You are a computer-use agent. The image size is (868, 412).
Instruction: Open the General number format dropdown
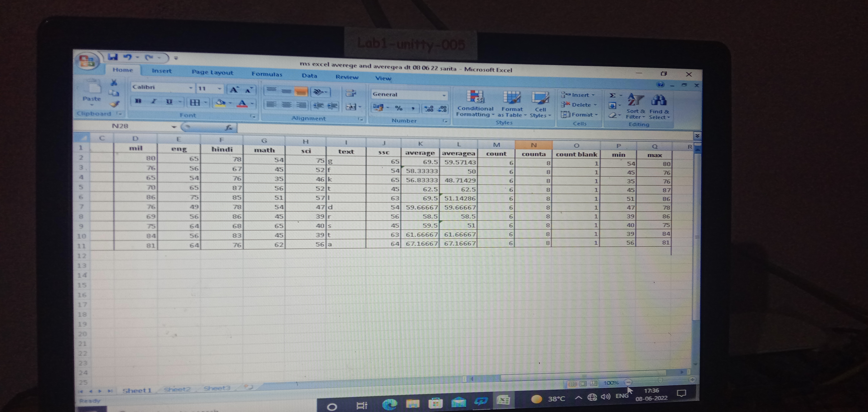coord(444,96)
